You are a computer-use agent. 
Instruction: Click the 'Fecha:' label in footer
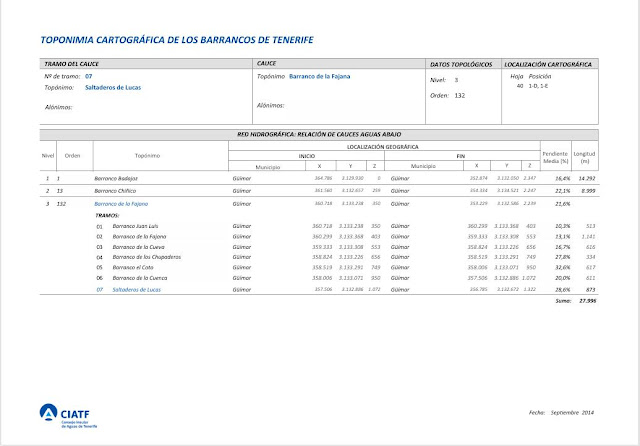click(x=537, y=413)
